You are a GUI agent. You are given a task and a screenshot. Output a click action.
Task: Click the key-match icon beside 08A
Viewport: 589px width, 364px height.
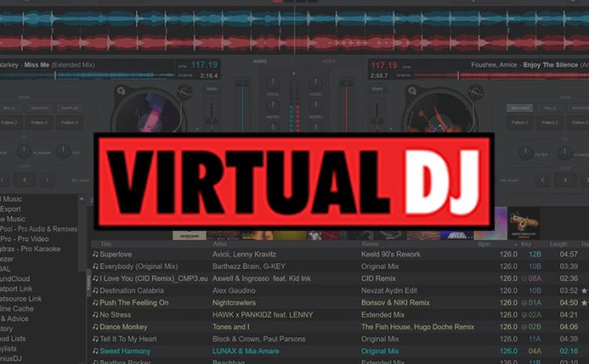coord(525,279)
